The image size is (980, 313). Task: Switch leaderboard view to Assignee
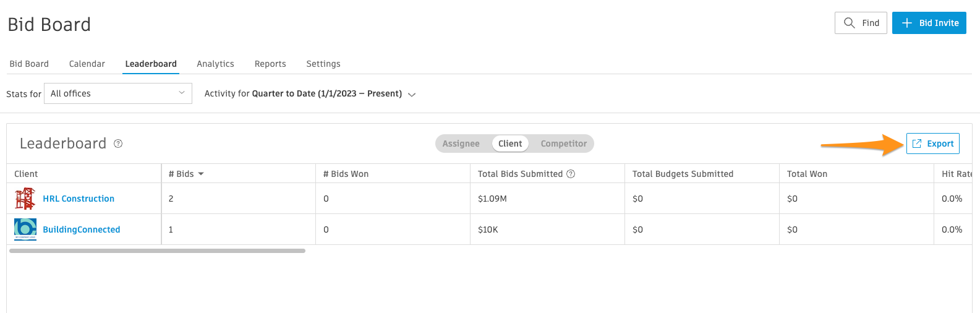point(461,144)
